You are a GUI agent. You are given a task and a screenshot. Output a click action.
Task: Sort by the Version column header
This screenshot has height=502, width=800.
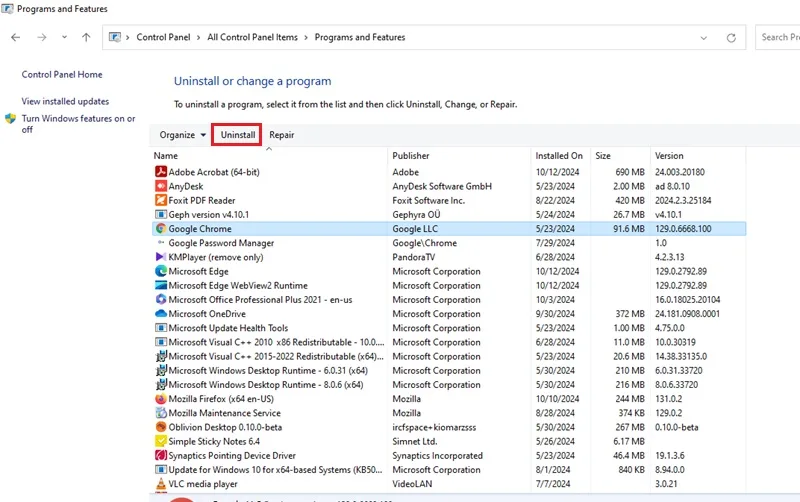pyautogui.click(x=698, y=156)
